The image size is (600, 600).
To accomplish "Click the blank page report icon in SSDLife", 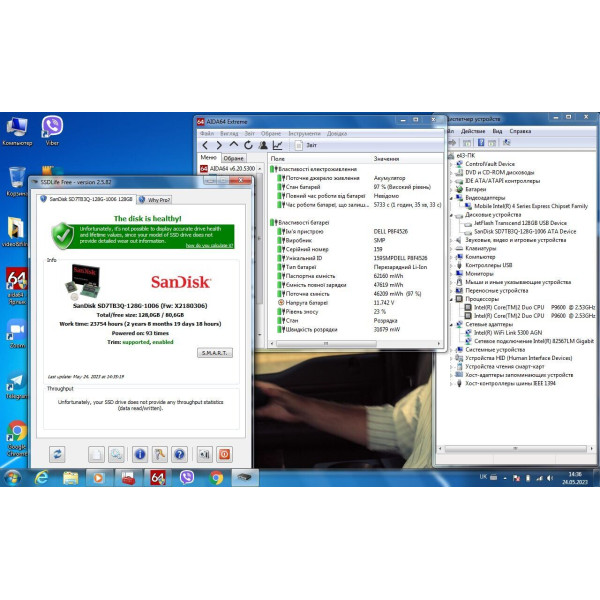I will [96, 454].
